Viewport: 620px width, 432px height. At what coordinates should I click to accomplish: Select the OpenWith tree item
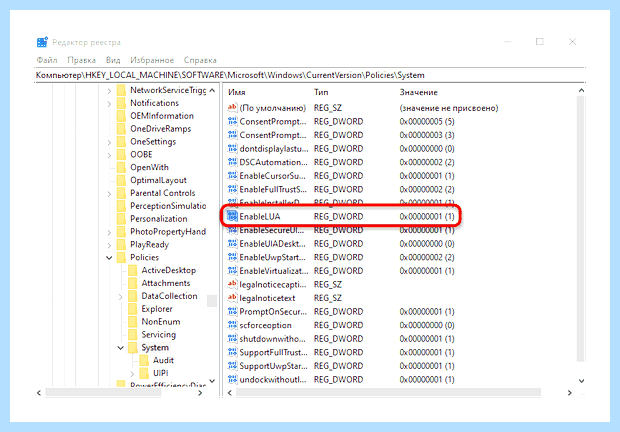point(149,168)
